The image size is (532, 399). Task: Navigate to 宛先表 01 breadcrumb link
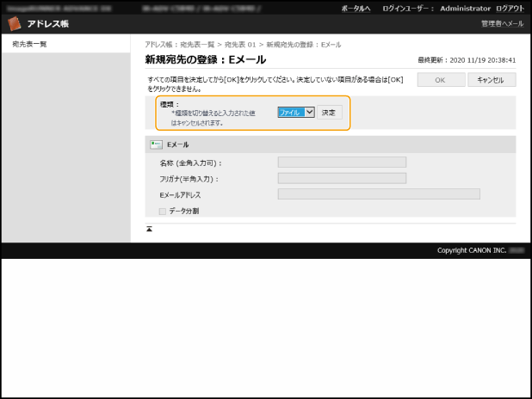click(x=242, y=43)
